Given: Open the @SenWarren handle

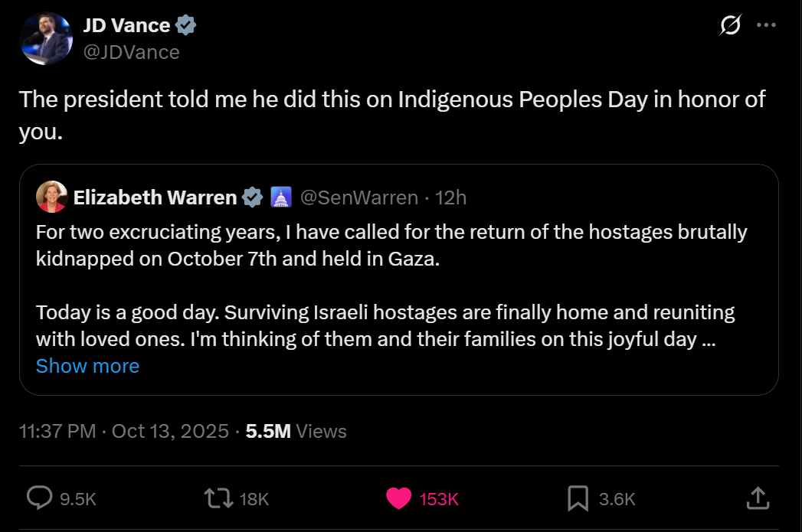Looking at the screenshot, I should (x=358, y=198).
